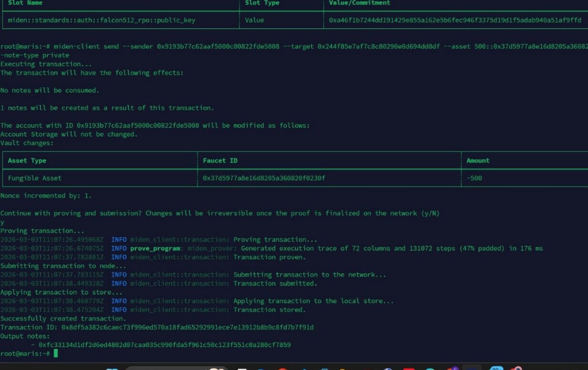Click the "-note-type private" line
This screenshot has width=588, height=370.
tap(35, 55)
